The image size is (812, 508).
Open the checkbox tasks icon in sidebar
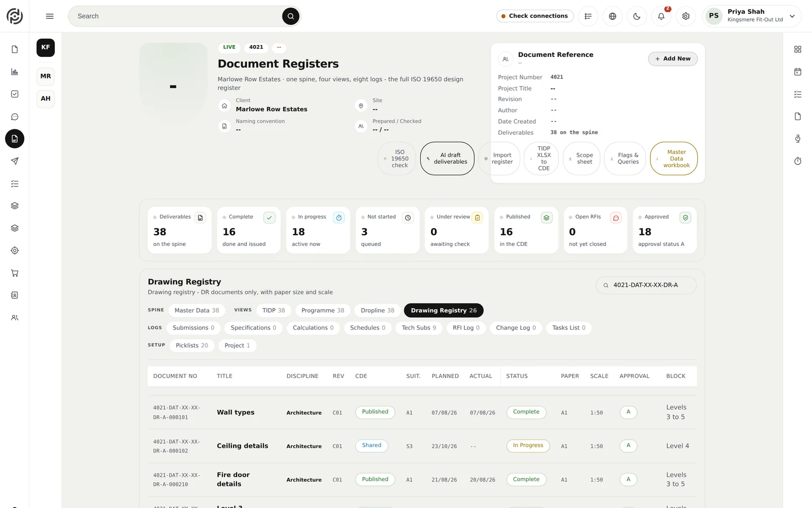tap(15, 94)
